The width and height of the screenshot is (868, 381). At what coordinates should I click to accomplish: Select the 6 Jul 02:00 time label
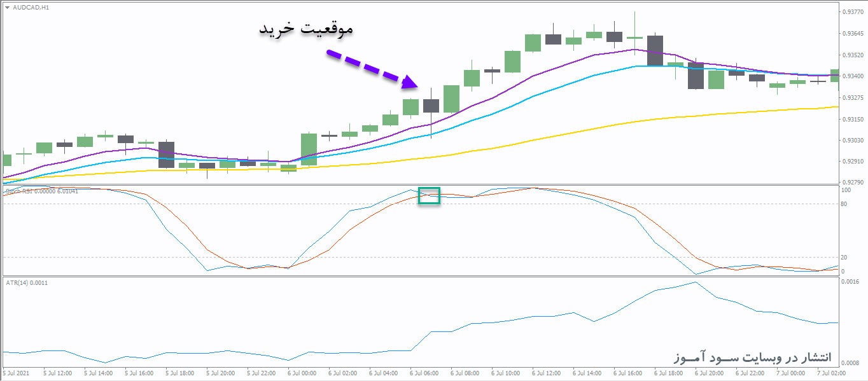[x=342, y=373]
